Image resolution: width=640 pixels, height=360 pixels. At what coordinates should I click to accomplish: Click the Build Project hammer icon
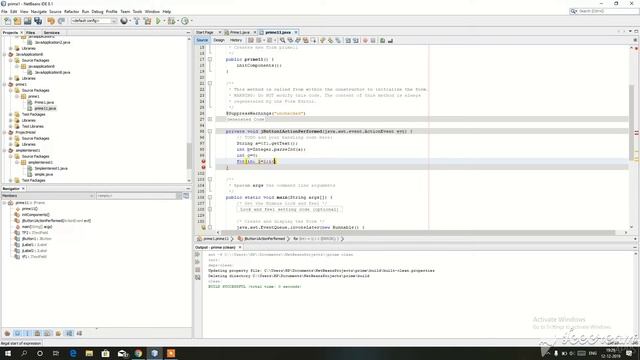[x=137, y=21]
